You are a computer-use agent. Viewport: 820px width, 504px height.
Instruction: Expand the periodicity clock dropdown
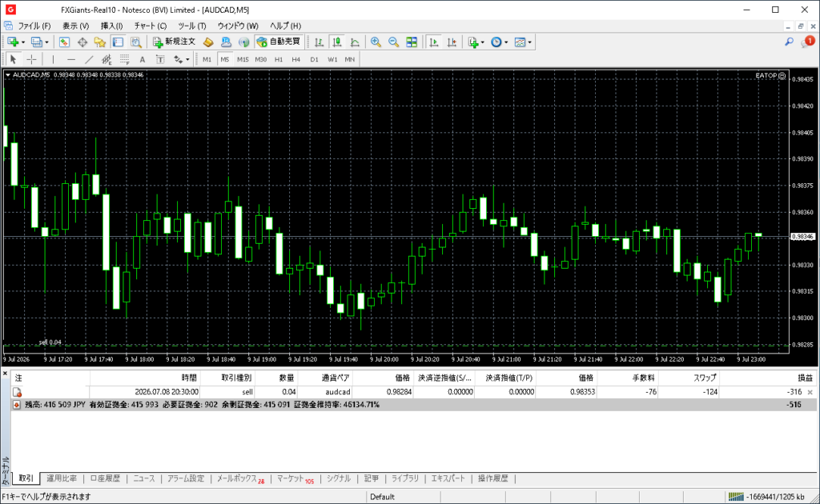pyautogui.click(x=506, y=42)
